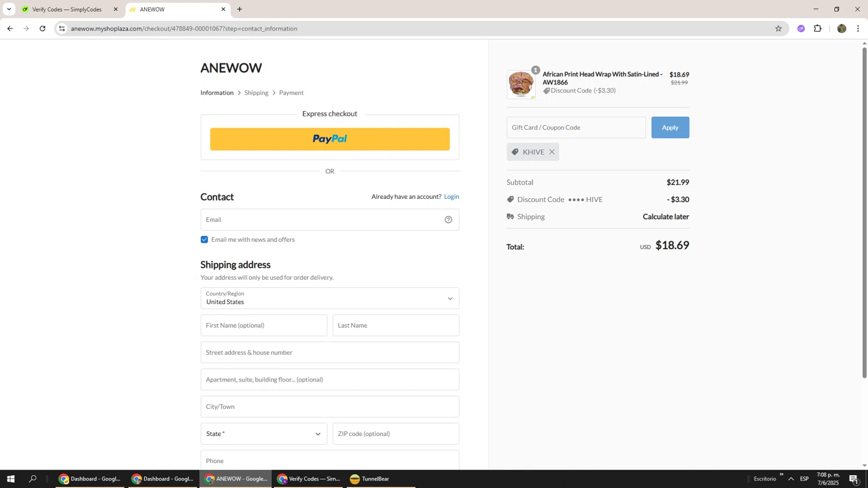The height and width of the screenshot is (488, 868).
Task: Reload the checkout page
Action: point(42,28)
